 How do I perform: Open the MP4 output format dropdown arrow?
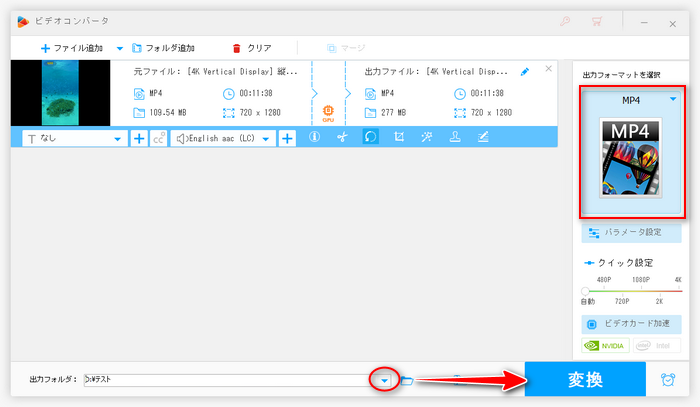(673, 99)
